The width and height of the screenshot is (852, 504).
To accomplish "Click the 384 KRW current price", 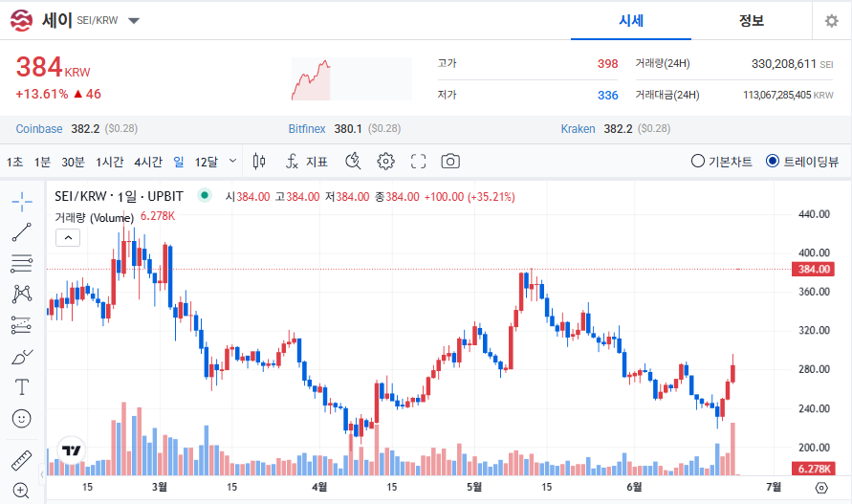I will pyautogui.click(x=53, y=68).
